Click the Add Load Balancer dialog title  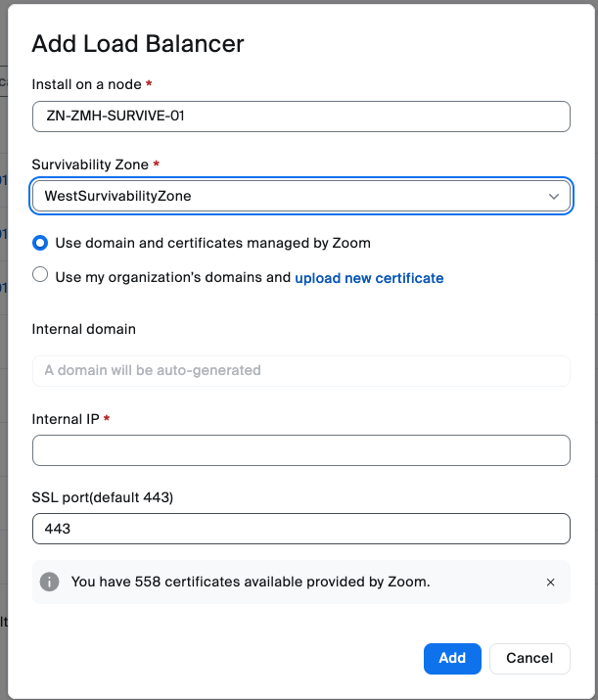(138, 43)
